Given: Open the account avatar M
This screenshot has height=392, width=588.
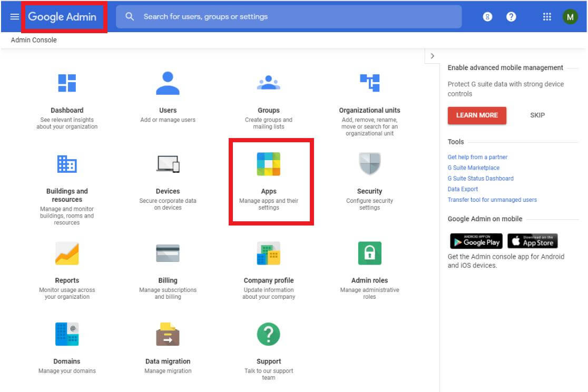Looking at the screenshot, I should [570, 16].
